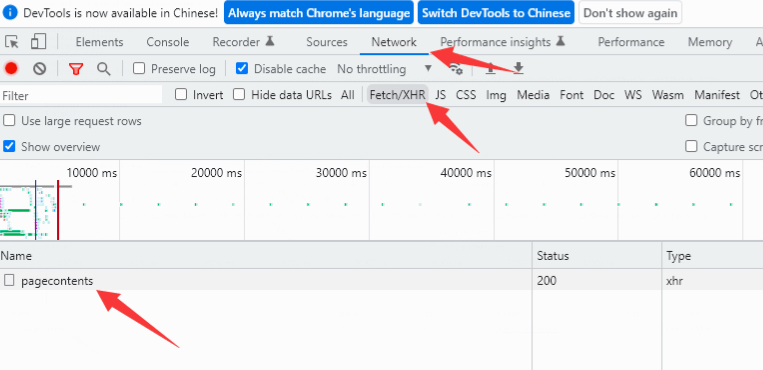
Task: Filter requests by WS type
Action: 633,95
